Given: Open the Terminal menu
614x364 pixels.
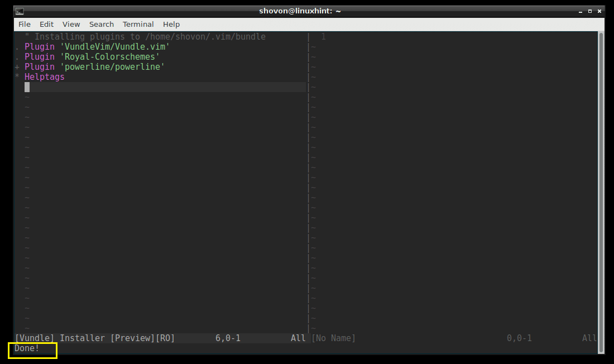Looking at the screenshot, I should pos(138,25).
